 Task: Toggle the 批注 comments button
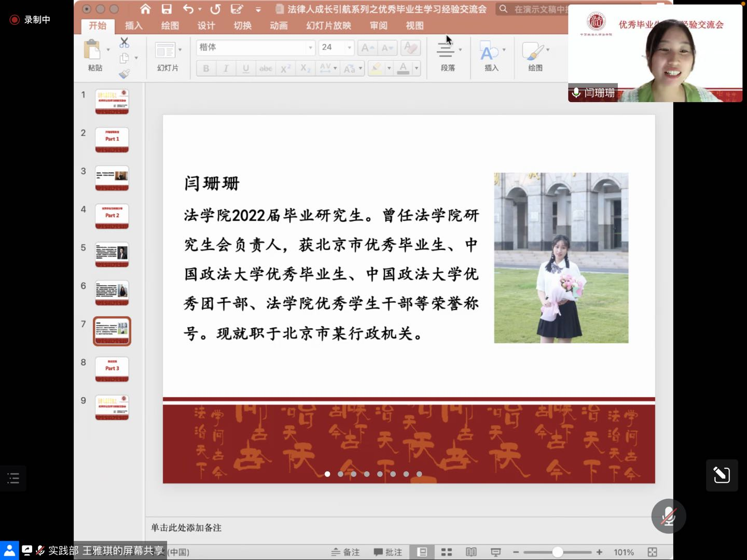388,552
